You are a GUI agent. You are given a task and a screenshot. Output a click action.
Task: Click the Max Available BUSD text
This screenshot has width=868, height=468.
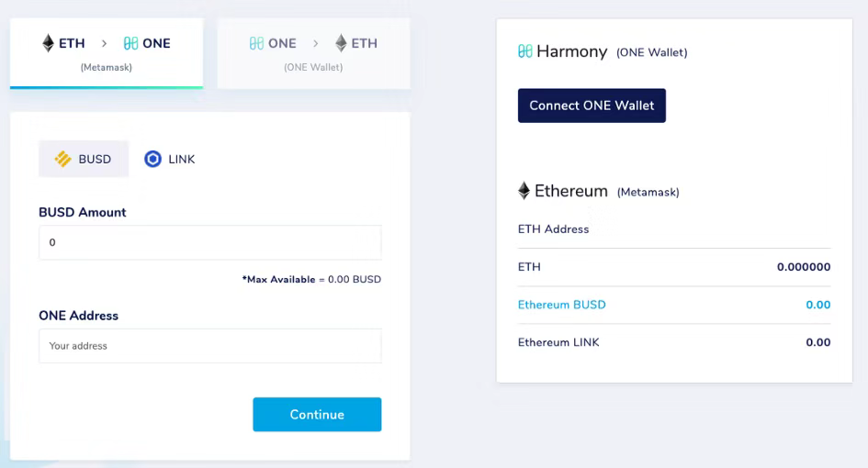[311, 279]
